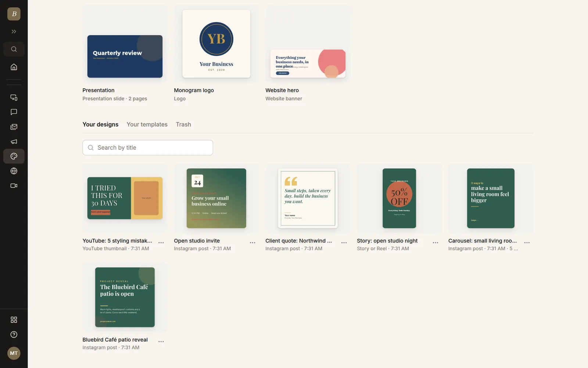Image resolution: width=588 pixels, height=368 pixels.
Task: Open the MT user avatar menu
Action: click(x=14, y=353)
